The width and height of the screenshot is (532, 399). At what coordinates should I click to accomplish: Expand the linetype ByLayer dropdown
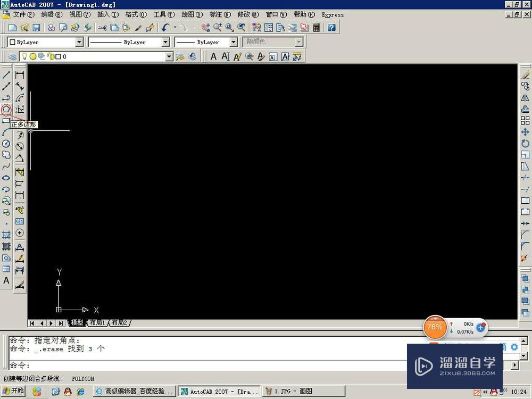165,41
